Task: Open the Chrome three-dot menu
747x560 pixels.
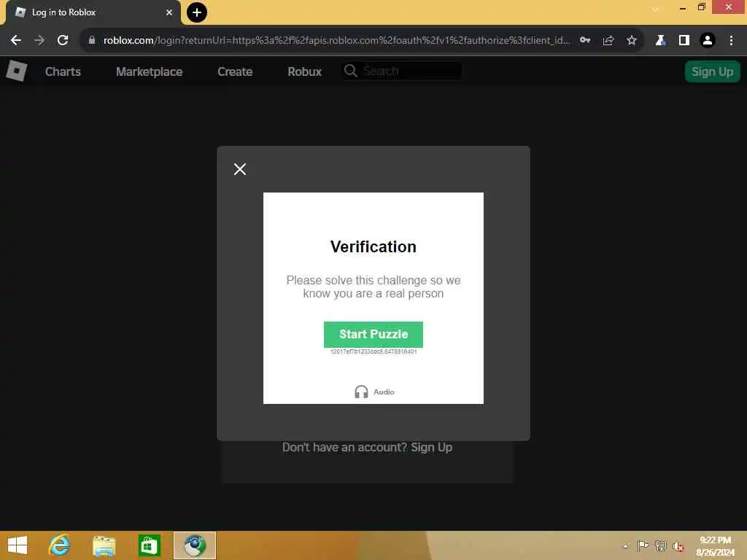Action: pyautogui.click(x=731, y=41)
